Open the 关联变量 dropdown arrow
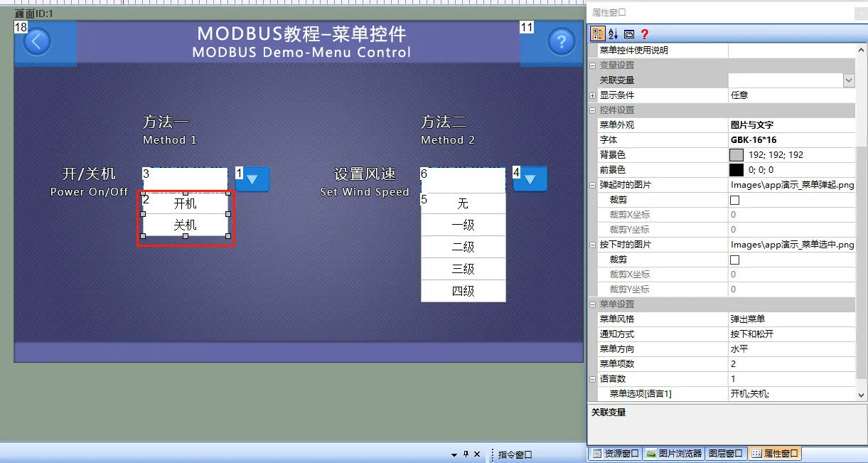 coord(849,80)
